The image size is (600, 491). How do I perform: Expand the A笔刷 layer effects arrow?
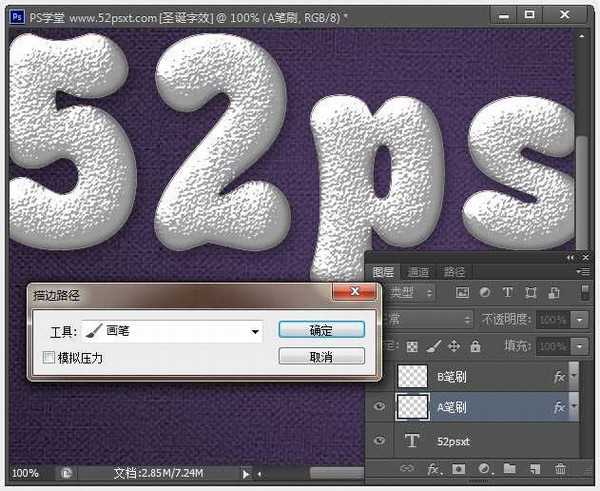coord(574,407)
